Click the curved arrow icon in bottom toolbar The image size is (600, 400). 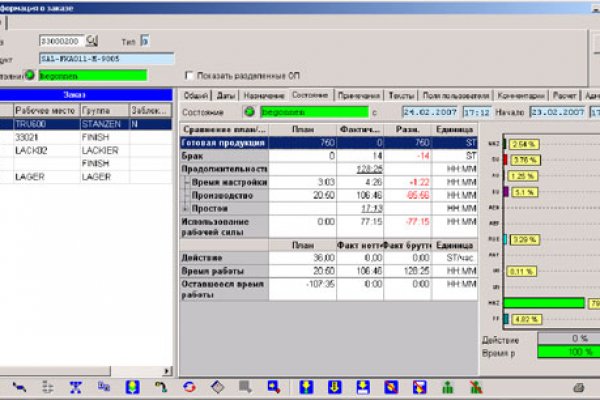click(x=160, y=386)
